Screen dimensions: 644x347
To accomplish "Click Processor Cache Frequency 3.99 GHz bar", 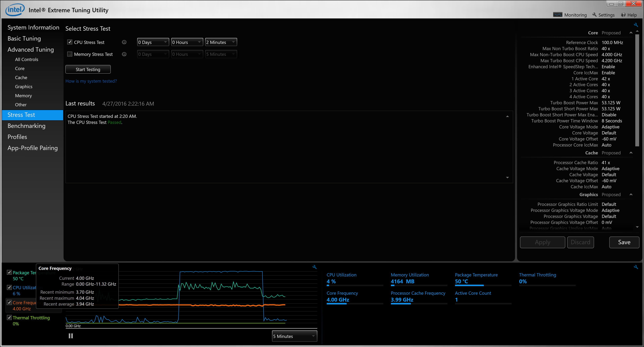I will tap(419, 304).
